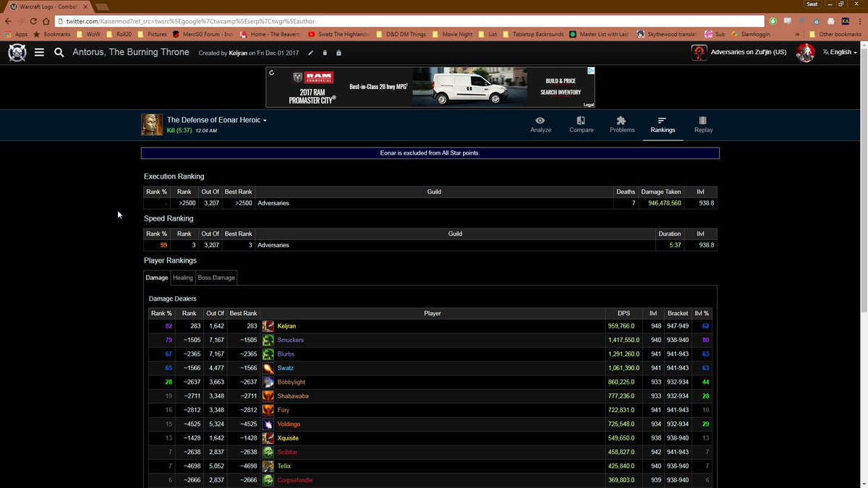Click Blurbs' class icon
The image size is (868, 488).
(268, 354)
